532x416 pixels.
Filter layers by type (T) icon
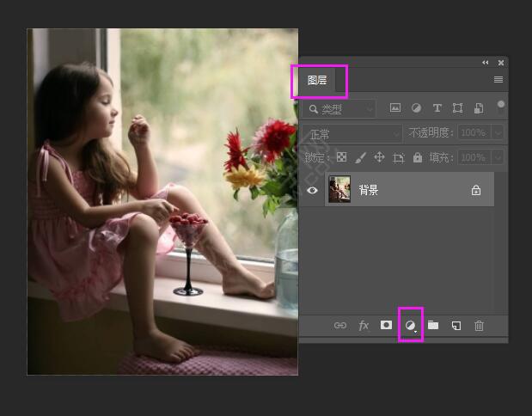coord(437,108)
